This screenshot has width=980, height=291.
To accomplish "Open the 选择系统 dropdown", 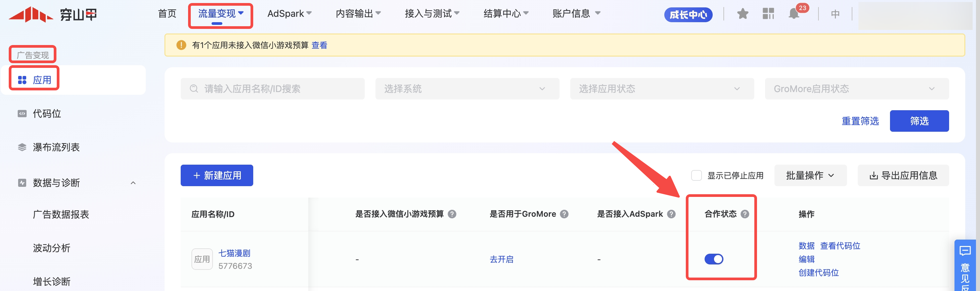I will pyautogui.click(x=467, y=89).
